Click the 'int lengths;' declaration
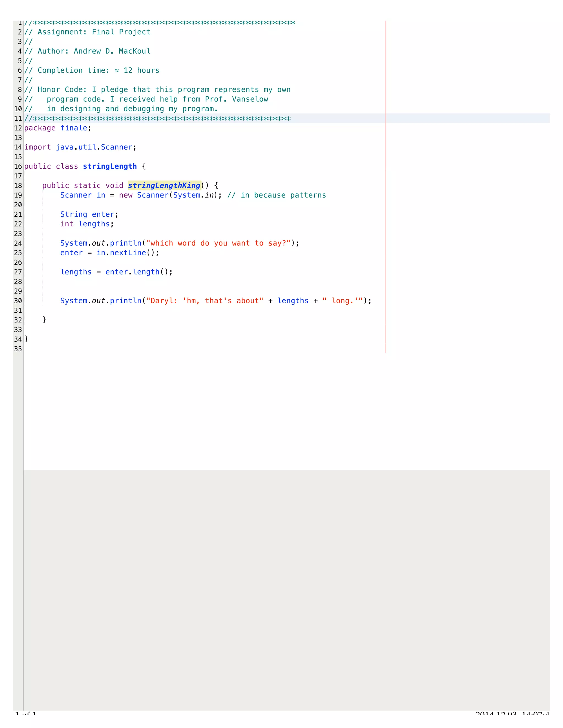Viewport: 563px width, 728px height. (87, 224)
